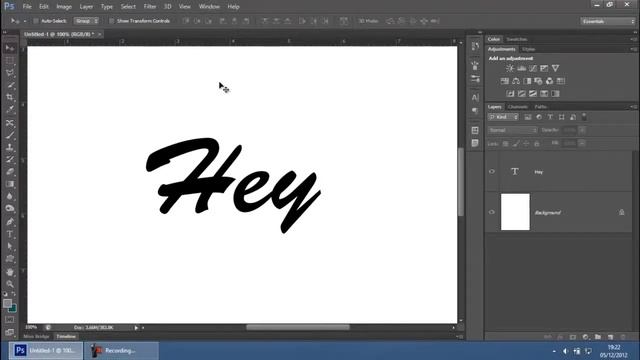
Task: Select the Eyedropper tool
Action: [x=10, y=110]
